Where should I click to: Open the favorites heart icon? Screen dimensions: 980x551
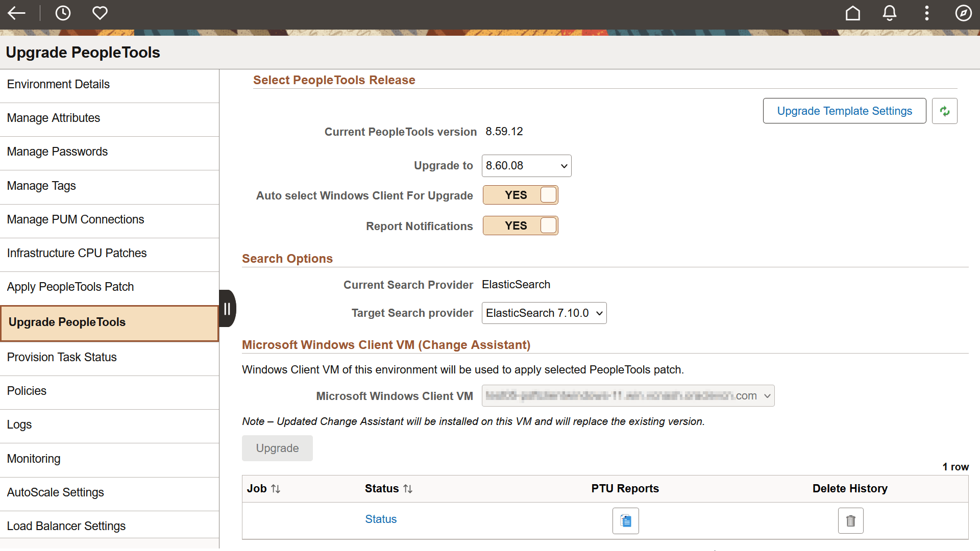pyautogui.click(x=100, y=13)
